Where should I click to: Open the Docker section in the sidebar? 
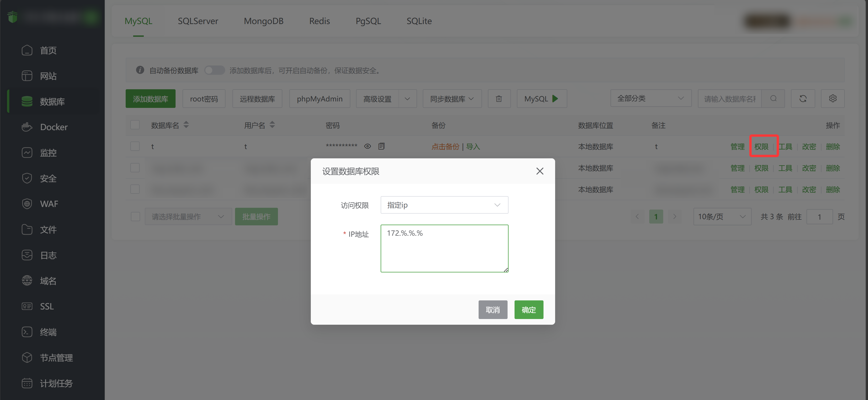pos(53,127)
